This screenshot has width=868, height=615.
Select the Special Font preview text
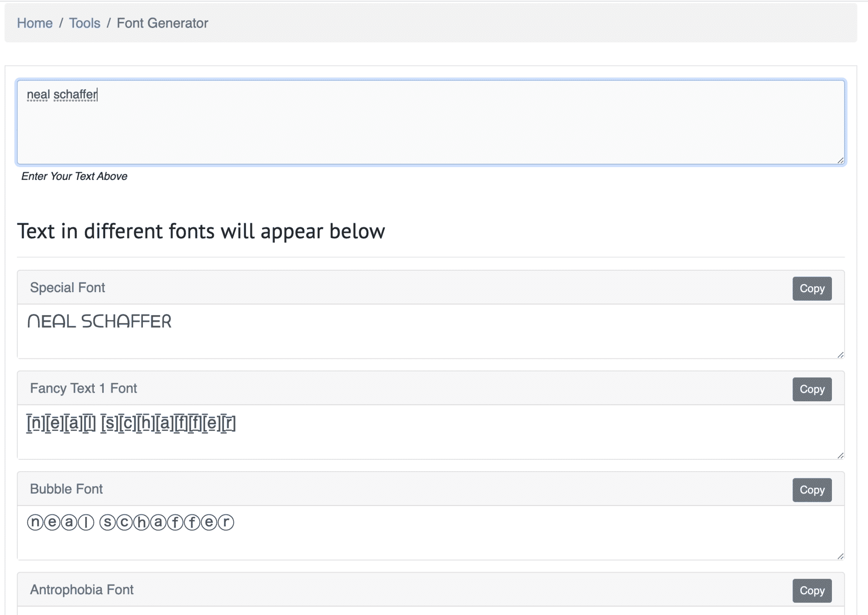pos(100,321)
